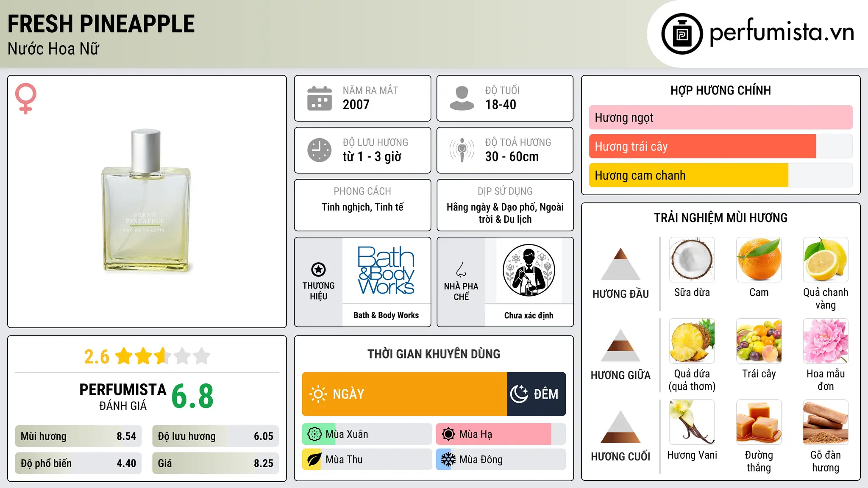Open the Quả dứa pineapple note image

[x=692, y=341]
